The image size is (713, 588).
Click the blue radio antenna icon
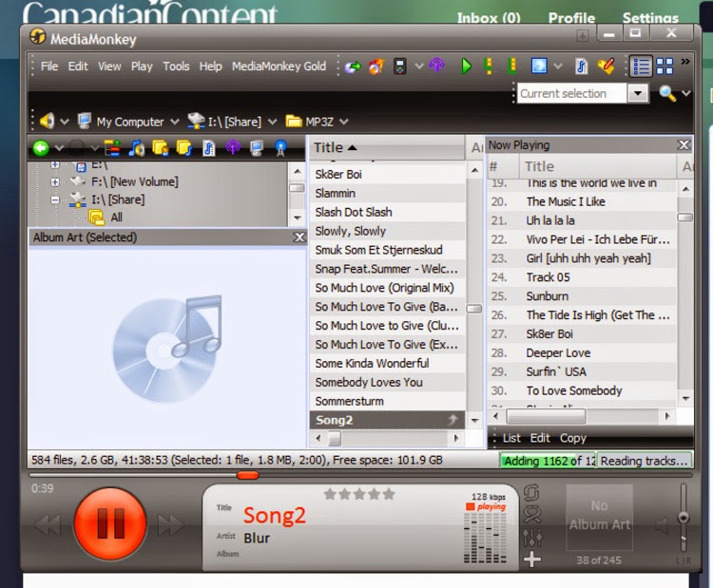pos(280,148)
